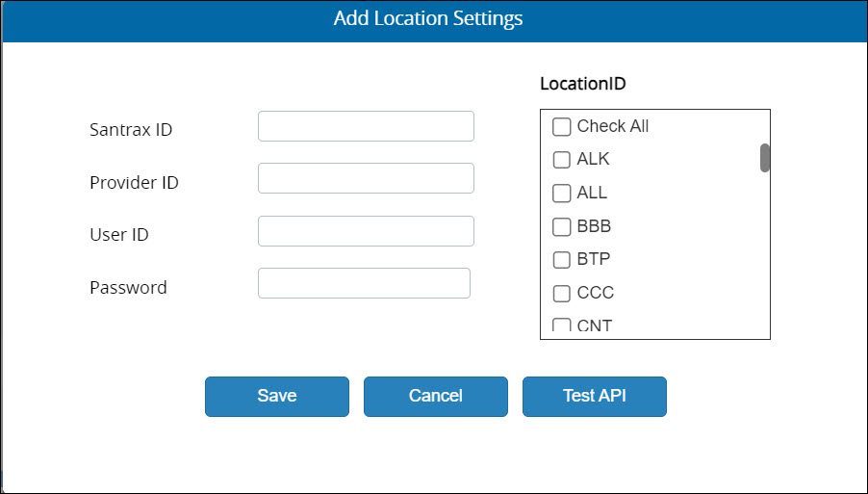Enable the ALL location checkbox
The width and height of the screenshot is (868, 494).
(561, 194)
